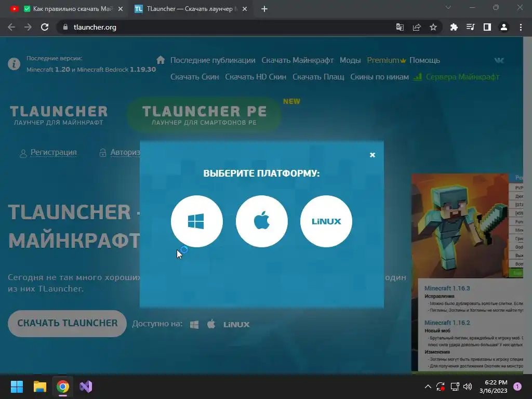Viewport: 532px width, 399px height.
Task: Open 'Скачать HD Скин' link
Action: click(256, 77)
